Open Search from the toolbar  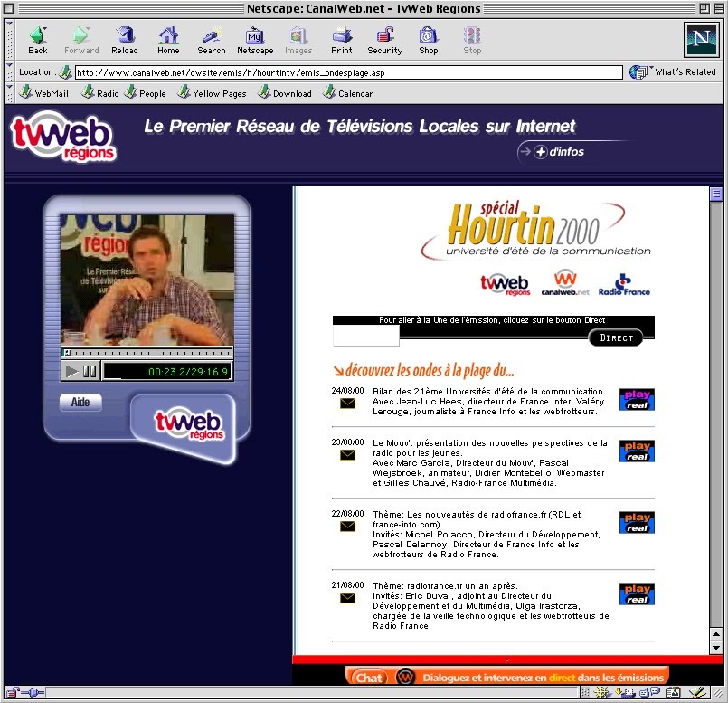click(212, 41)
